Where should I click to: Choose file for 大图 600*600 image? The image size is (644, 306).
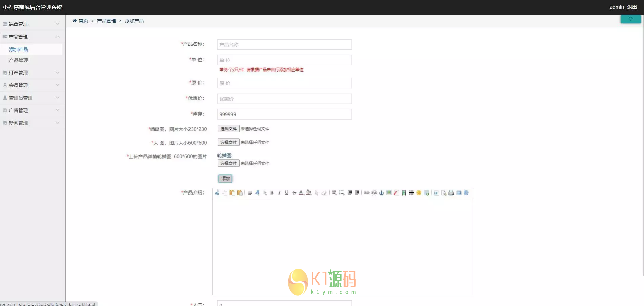point(228,142)
